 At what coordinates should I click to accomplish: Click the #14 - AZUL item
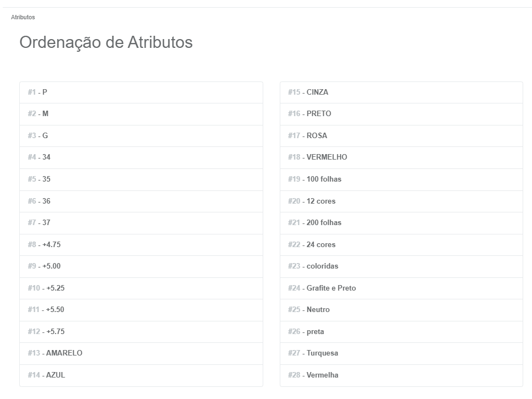point(141,375)
